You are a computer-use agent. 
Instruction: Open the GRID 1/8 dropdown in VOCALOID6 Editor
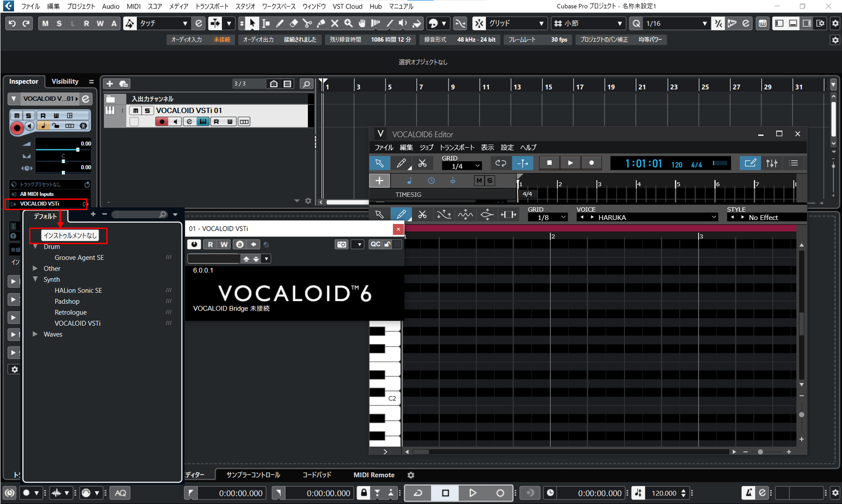[548, 217]
